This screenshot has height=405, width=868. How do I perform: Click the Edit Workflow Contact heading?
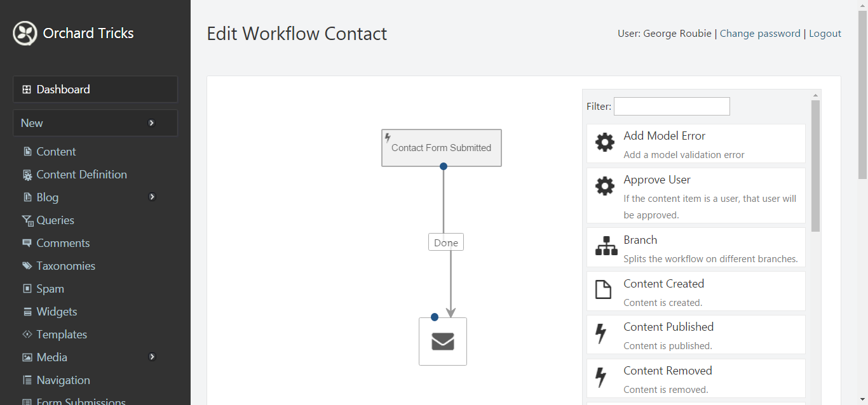tap(297, 34)
